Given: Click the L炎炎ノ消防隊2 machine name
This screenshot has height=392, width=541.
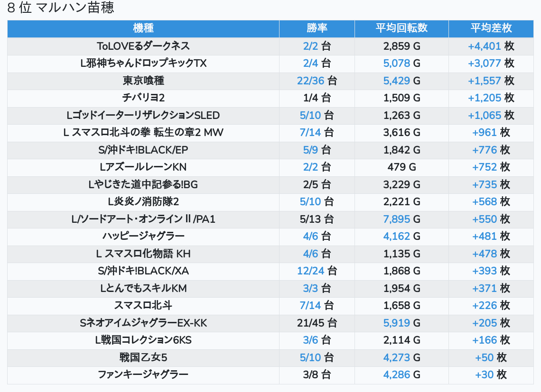Looking at the screenshot, I should [x=143, y=202].
